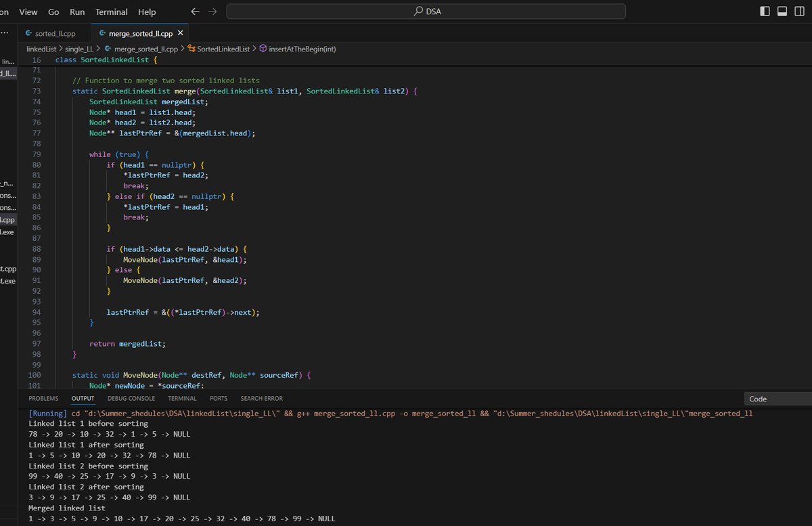The image size is (812, 526).
Task: Click the sticky class SortedLinkedList header line
Action: [x=106, y=60]
